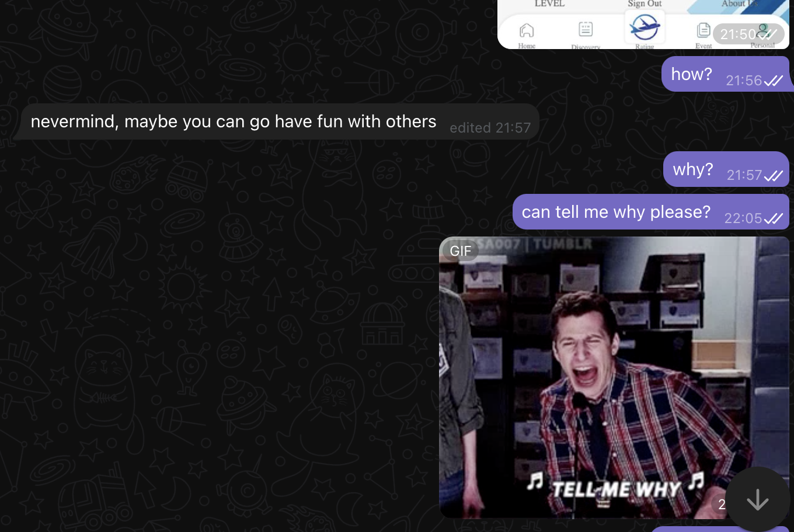
Task: Click the unread count badge showing 2
Action: (722, 505)
